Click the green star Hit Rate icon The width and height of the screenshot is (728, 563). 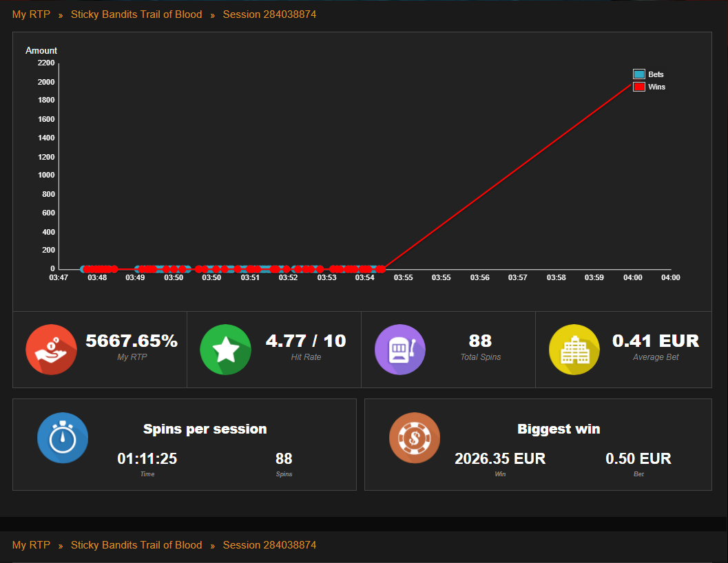coord(225,350)
